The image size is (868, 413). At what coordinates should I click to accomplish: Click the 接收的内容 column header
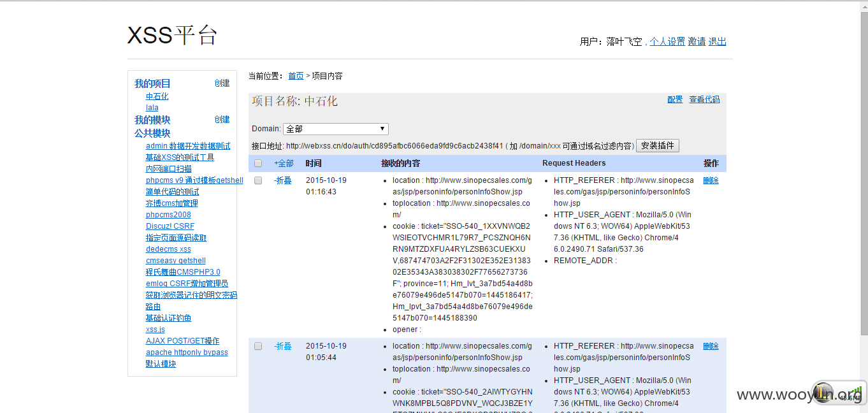pos(400,163)
